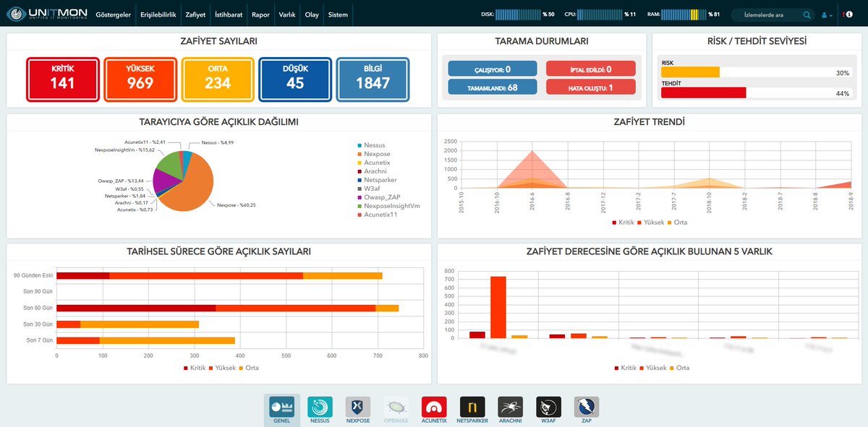Click the Son 30 Gün bar
Image resolution: width=868 pixels, height=427 pixels.
tap(127, 324)
